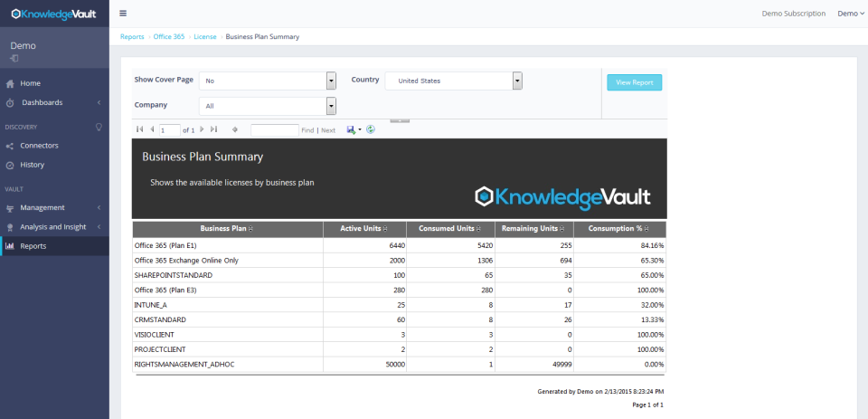Image resolution: width=868 pixels, height=419 pixels.
Task: Click the View Report button
Action: pos(635,82)
